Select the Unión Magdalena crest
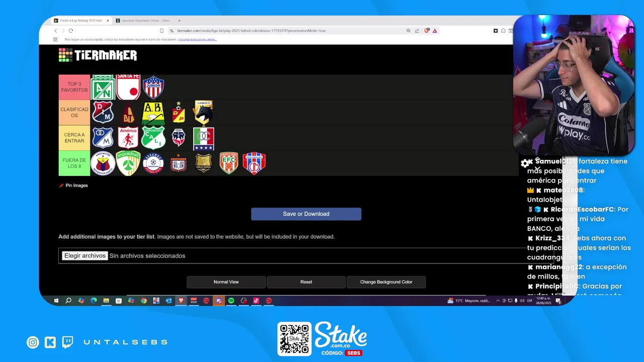Viewport: 644px width, 362px height. coord(254,163)
